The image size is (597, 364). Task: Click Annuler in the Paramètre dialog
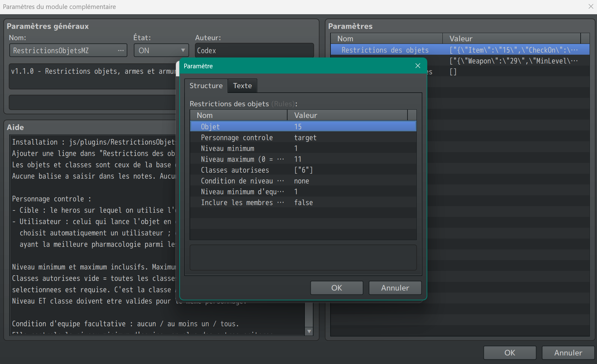tap(395, 288)
